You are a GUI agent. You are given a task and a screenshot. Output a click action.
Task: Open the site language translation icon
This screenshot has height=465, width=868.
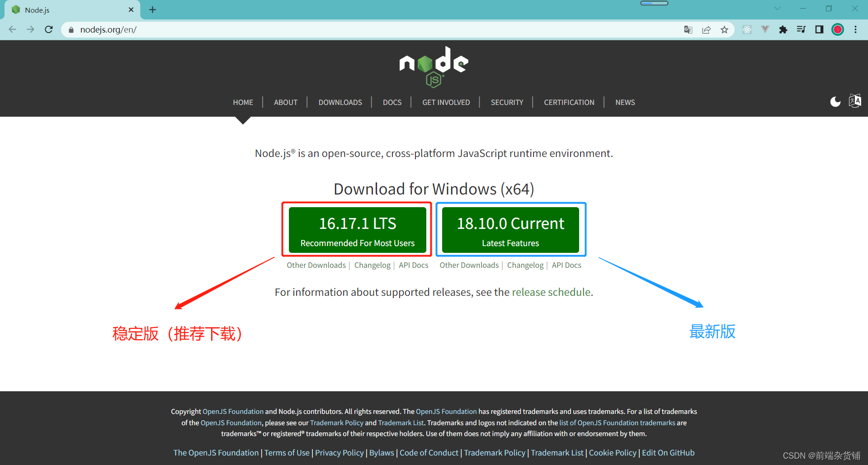coord(855,100)
